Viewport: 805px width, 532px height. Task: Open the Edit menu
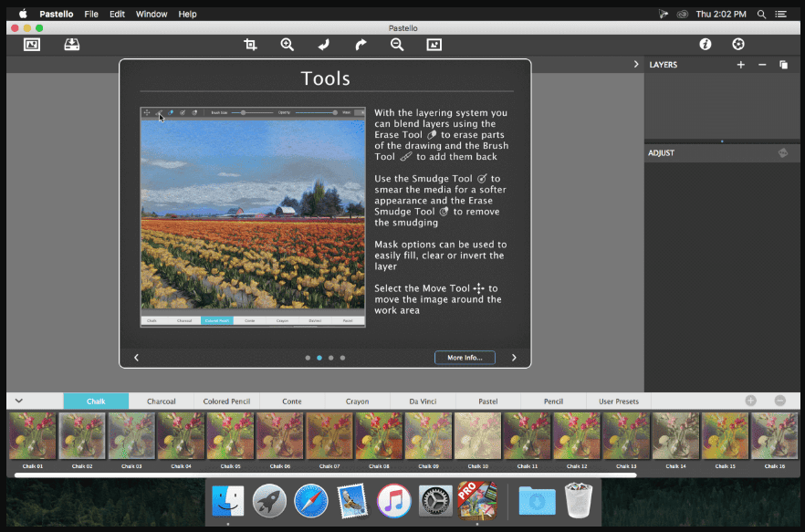[117, 14]
